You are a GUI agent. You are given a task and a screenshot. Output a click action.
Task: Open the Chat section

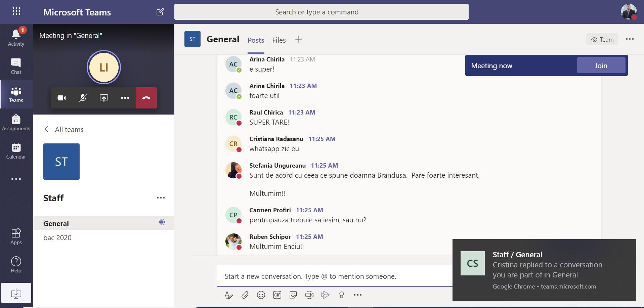click(x=16, y=66)
